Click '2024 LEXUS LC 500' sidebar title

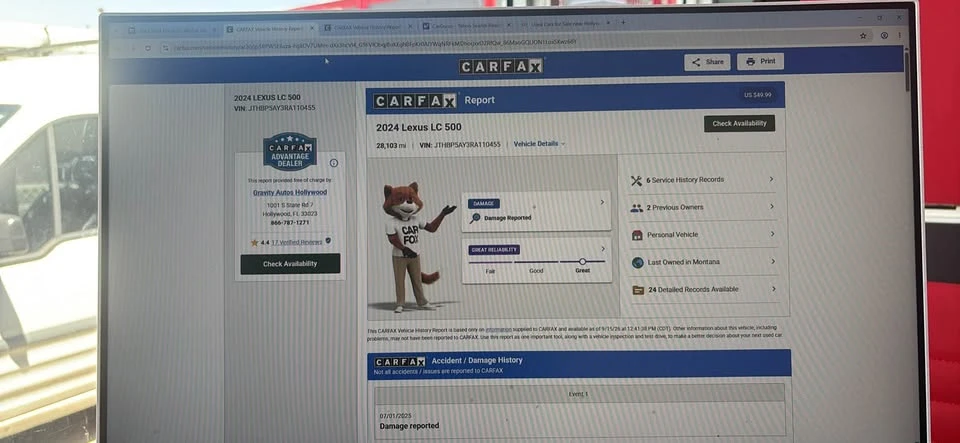point(267,98)
